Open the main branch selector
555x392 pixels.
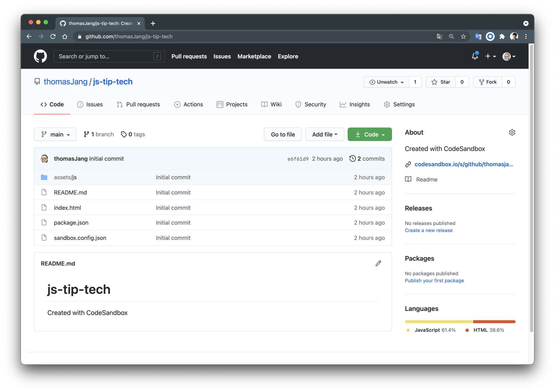click(55, 134)
